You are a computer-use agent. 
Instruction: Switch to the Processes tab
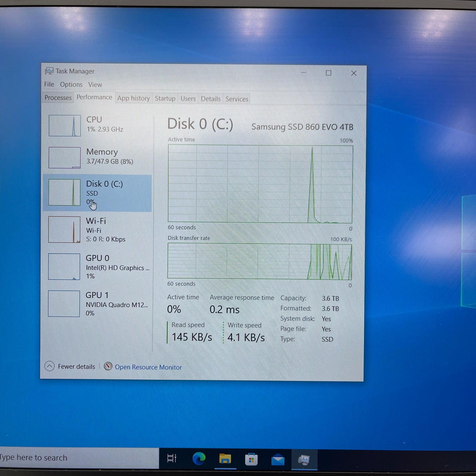(x=58, y=98)
